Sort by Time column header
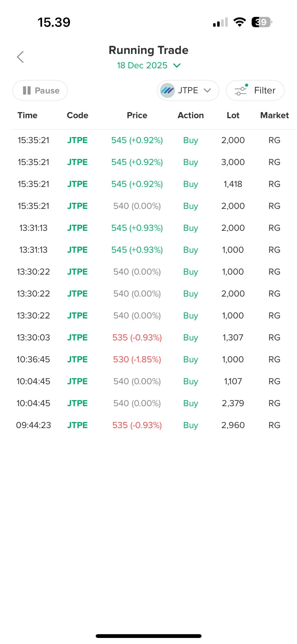Viewport: 297px width, 644px height. [27, 115]
